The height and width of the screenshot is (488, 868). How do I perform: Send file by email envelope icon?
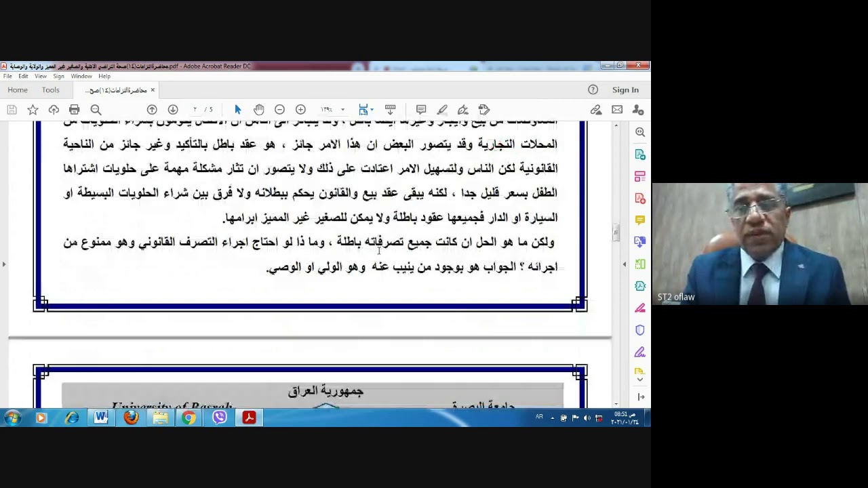coord(617,110)
